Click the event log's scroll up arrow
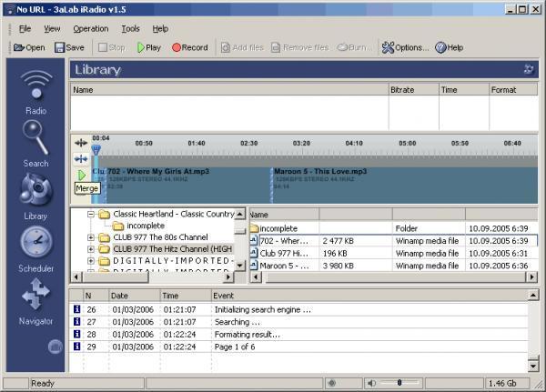Screen dimensions: 546x392 532,296
